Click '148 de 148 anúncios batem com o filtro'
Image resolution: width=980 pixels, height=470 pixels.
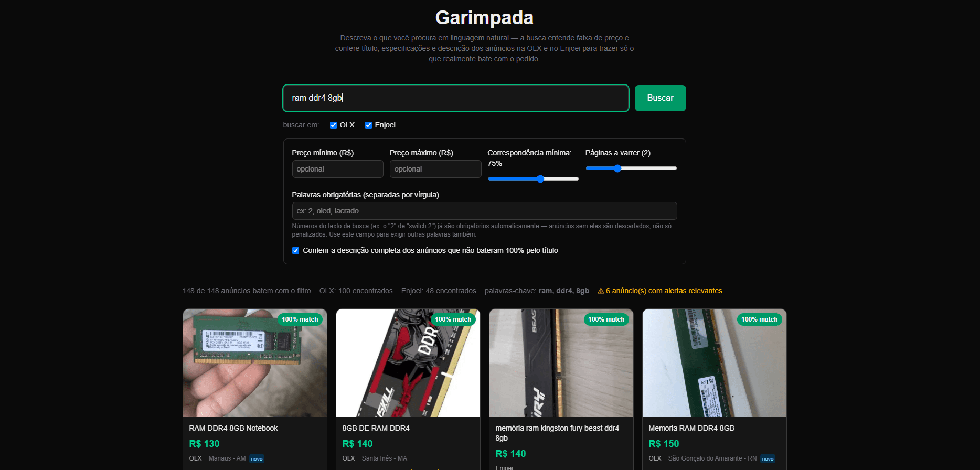(x=247, y=291)
